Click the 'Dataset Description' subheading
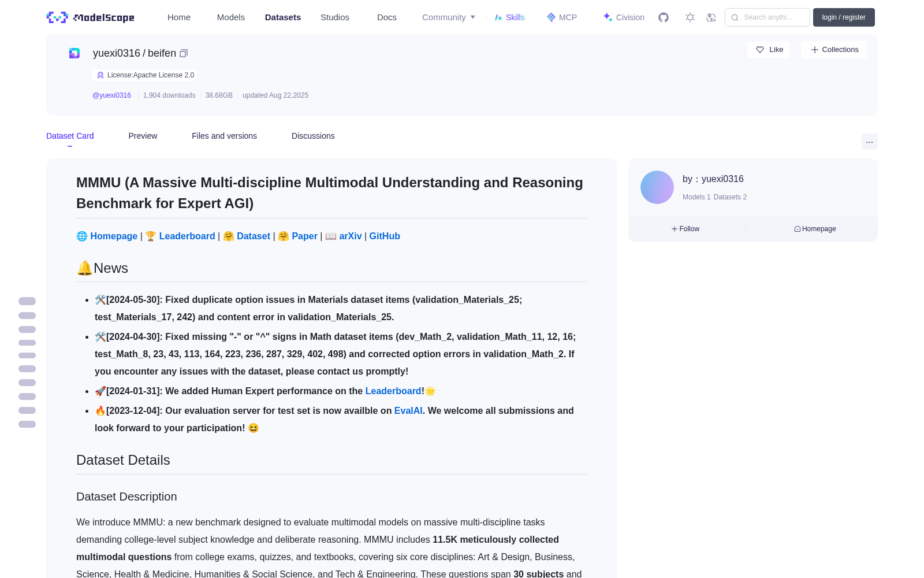 126,497
